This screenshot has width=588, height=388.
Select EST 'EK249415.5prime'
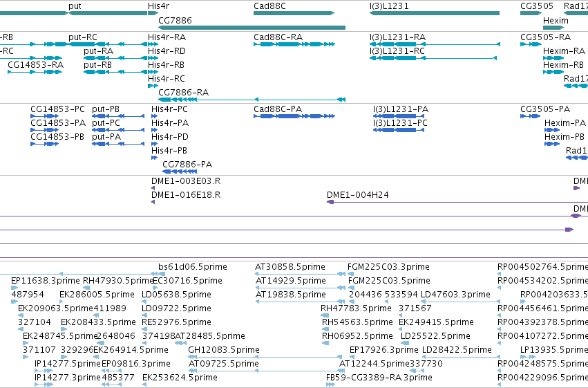tap(436, 323)
